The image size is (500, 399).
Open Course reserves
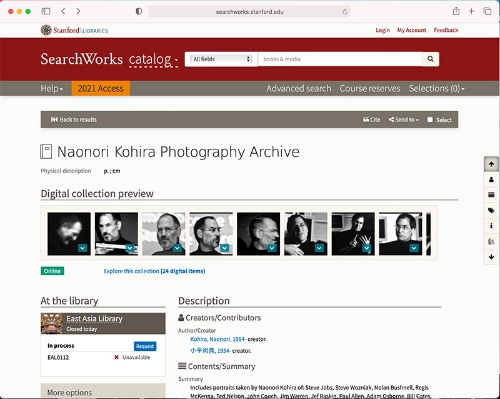(370, 88)
